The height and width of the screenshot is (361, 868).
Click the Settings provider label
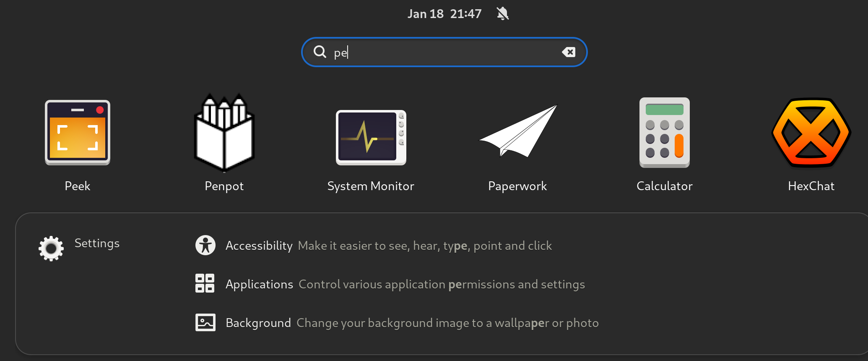tap(97, 243)
